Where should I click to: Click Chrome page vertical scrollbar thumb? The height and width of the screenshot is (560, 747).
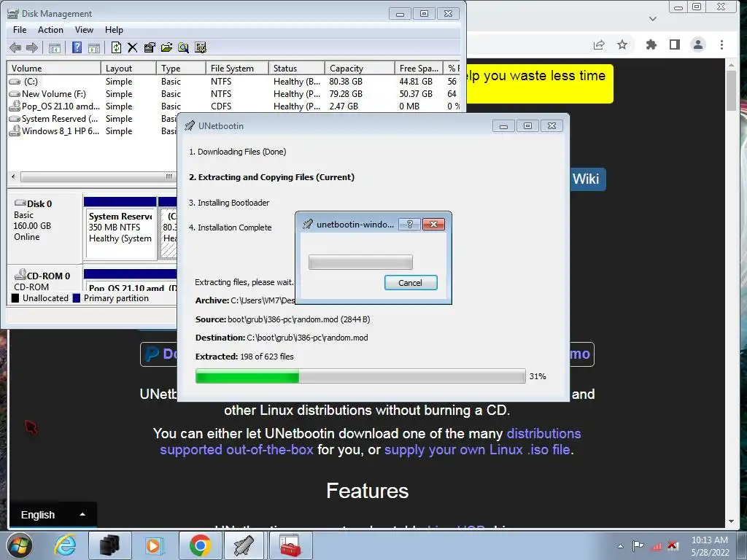click(x=731, y=90)
